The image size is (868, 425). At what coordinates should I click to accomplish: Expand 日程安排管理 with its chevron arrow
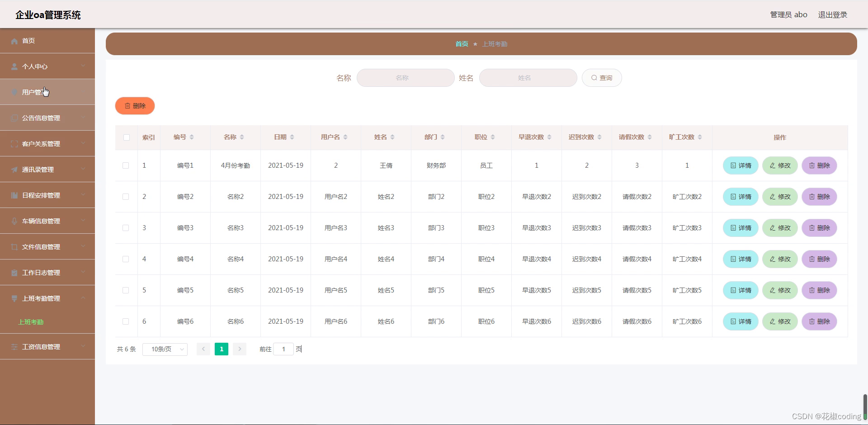tap(83, 195)
